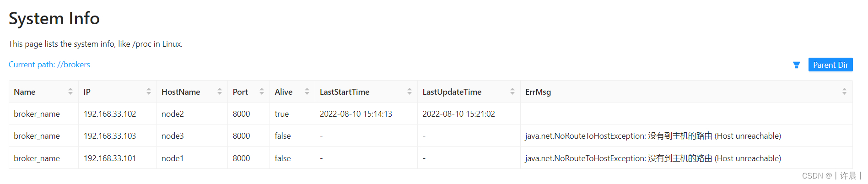Click the node3 hostname cell
The width and height of the screenshot is (868, 184).
(173, 136)
